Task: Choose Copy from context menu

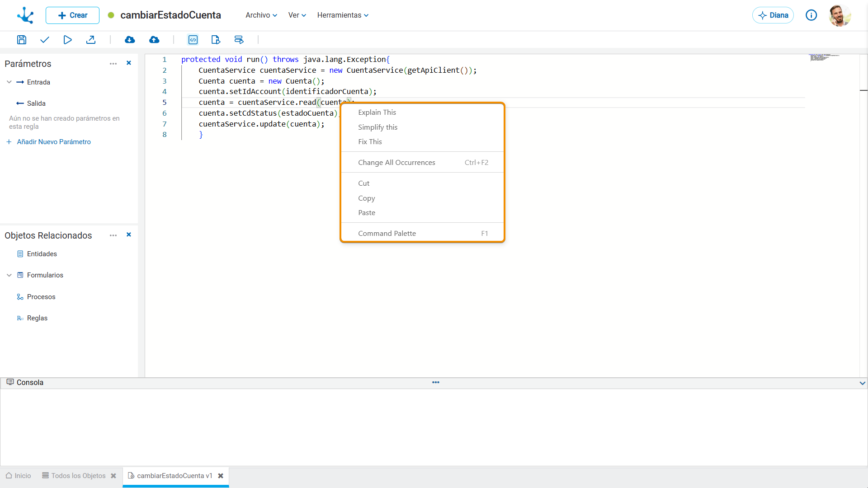Action: tap(422, 198)
